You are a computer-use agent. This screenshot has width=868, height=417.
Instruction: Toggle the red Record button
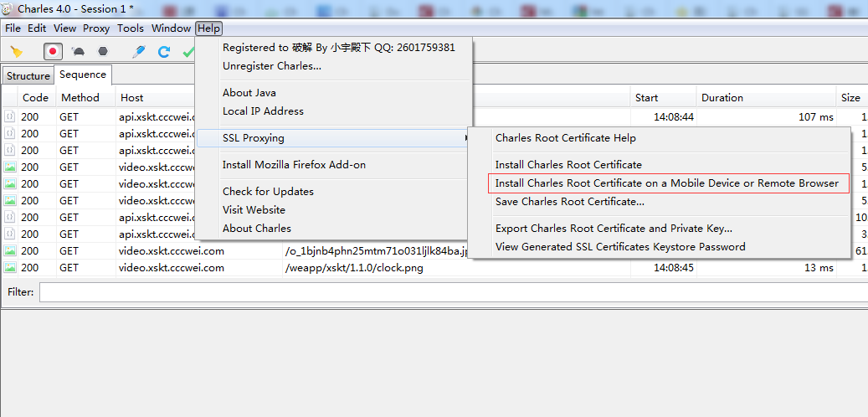tap(53, 52)
